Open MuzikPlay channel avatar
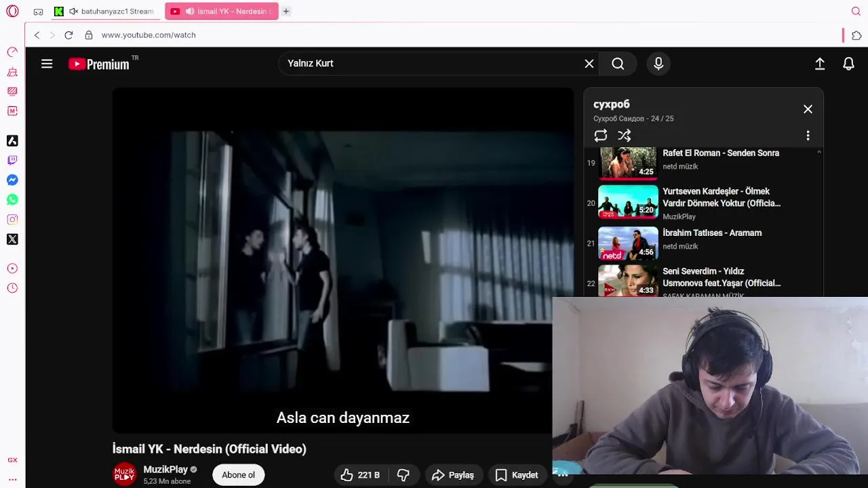 [124, 474]
